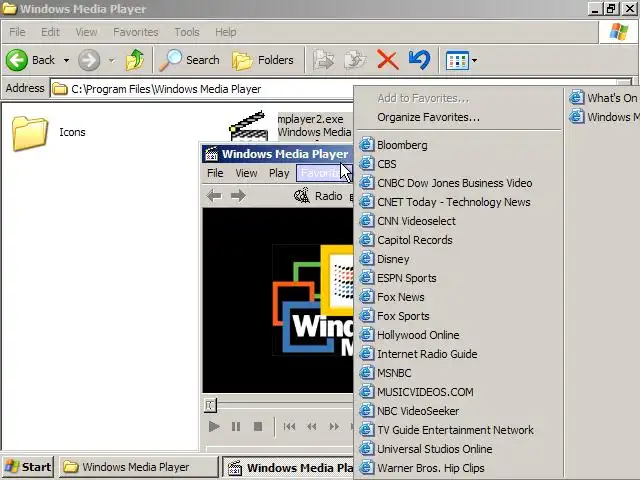Switch to Media Player app taskbar button
Image resolution: width=640 pixels, height=480 pixels.
(x=289, y=467)
